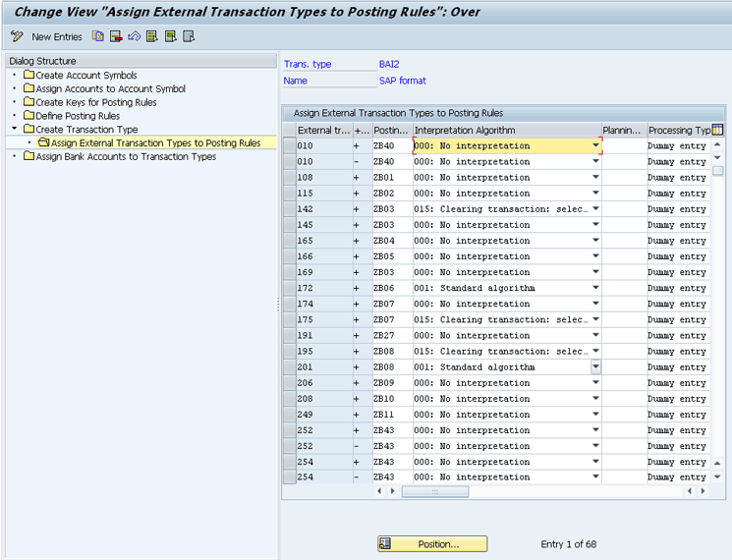732x560 pixels.
Task: Click Processing Type cell for row 142
Action: coord(679,209)
